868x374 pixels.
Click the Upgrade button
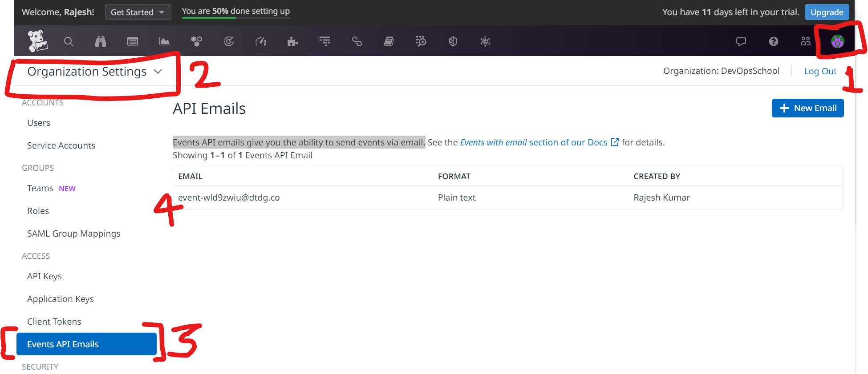click(827, 12)
